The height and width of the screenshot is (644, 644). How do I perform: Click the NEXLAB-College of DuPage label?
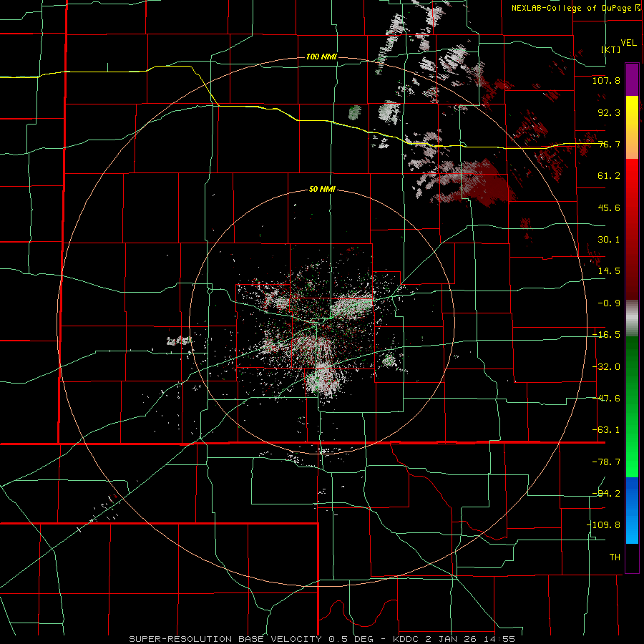pyautogui.click(x=576, y=8)
